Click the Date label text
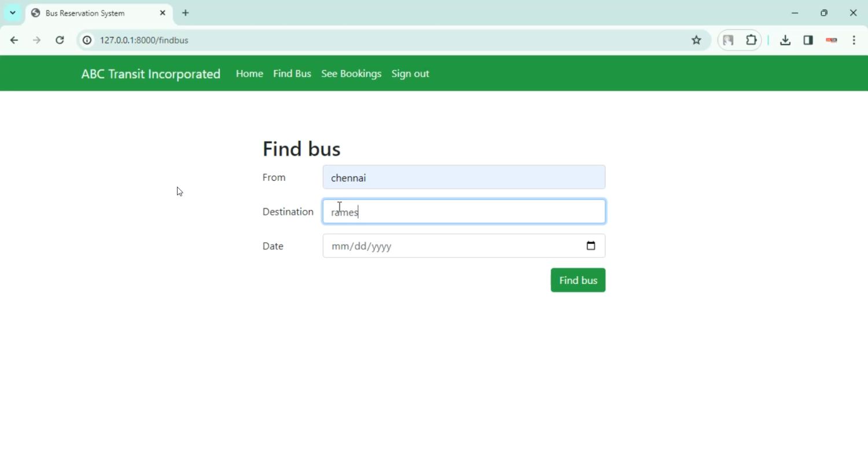 click(x=273, y=246)
